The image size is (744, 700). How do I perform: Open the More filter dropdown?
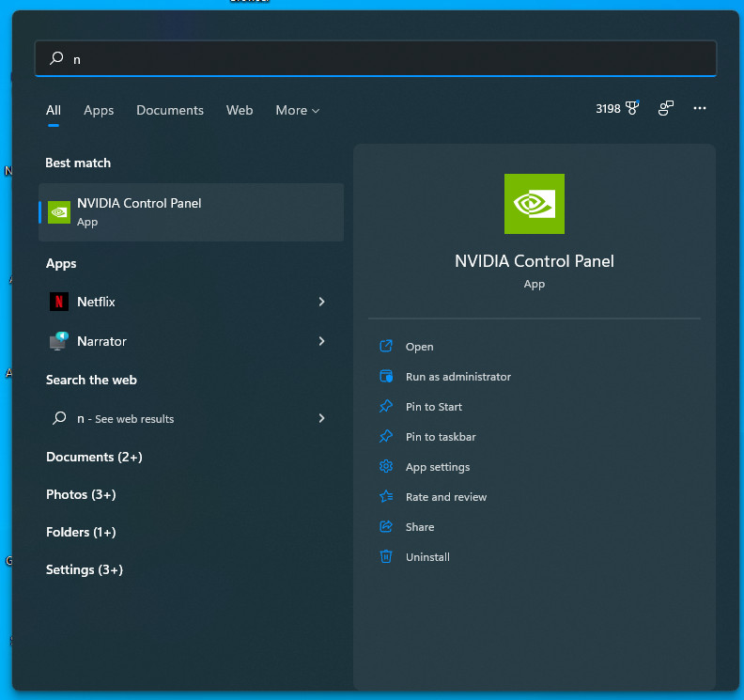(x=297, y=110)
